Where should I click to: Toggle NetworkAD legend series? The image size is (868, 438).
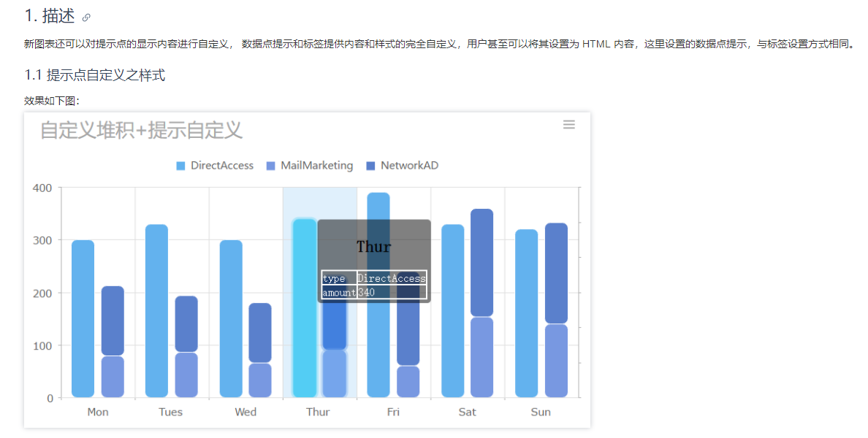pyautogui.click(x=403, y=166)
